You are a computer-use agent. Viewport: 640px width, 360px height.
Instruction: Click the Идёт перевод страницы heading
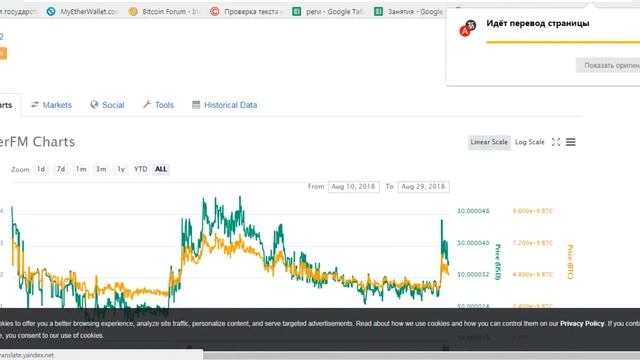538,23
